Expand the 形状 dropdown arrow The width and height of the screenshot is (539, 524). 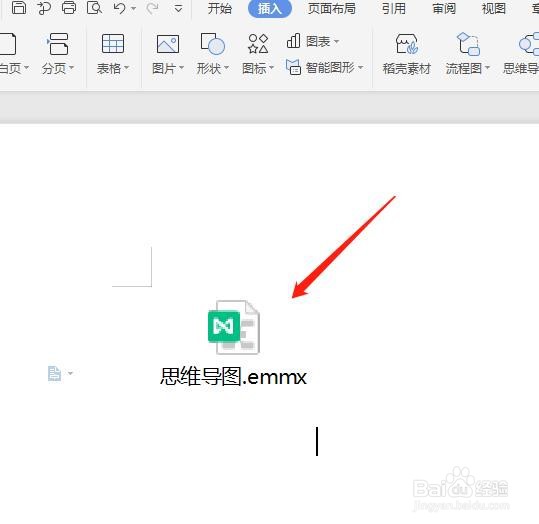(x=226, y=68)
